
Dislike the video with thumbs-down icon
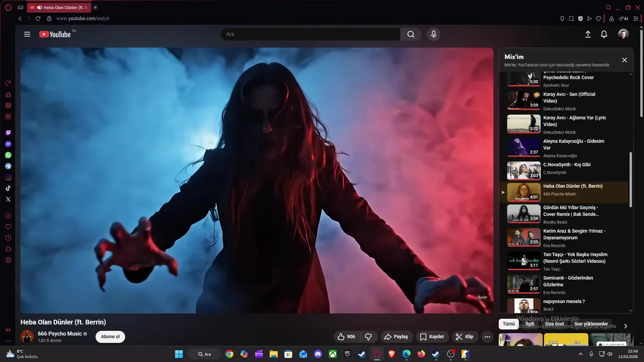368,337
